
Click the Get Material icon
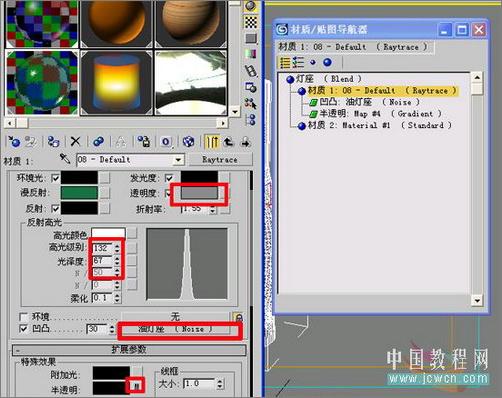point(14,142)
